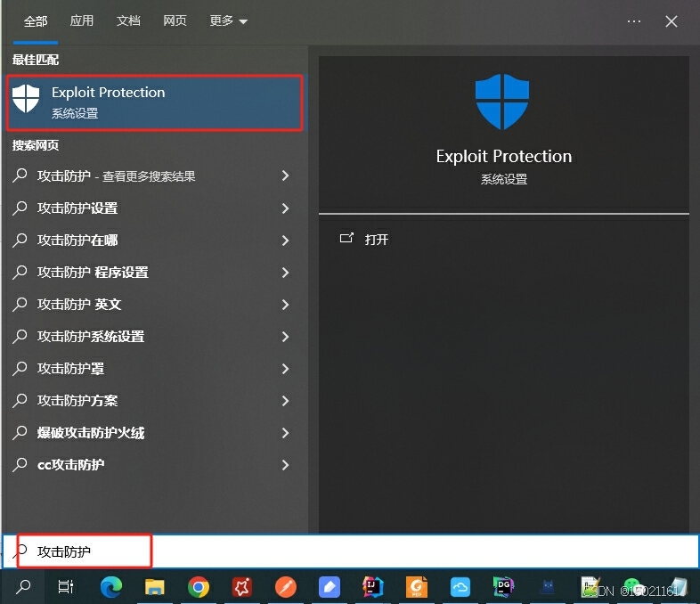
Task: Open the orange Postman icon on taskbar
Action: [286, 587]
